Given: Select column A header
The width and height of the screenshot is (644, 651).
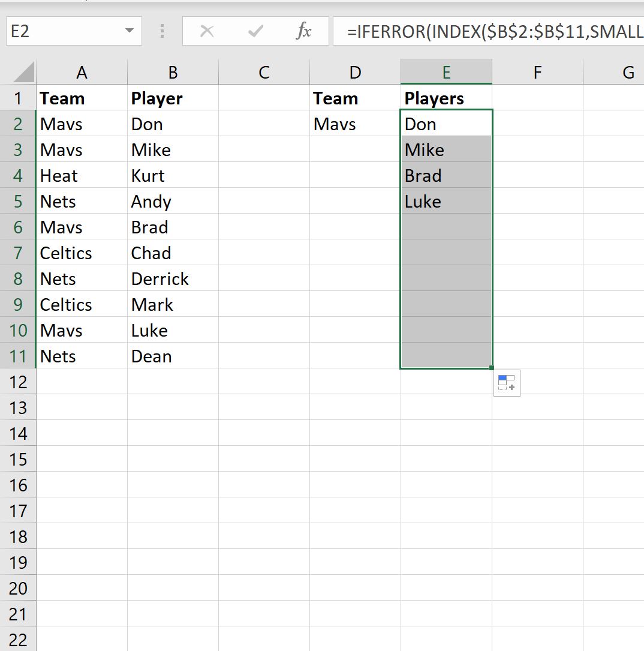Looking at the screenshot, I should pos(82,72).
